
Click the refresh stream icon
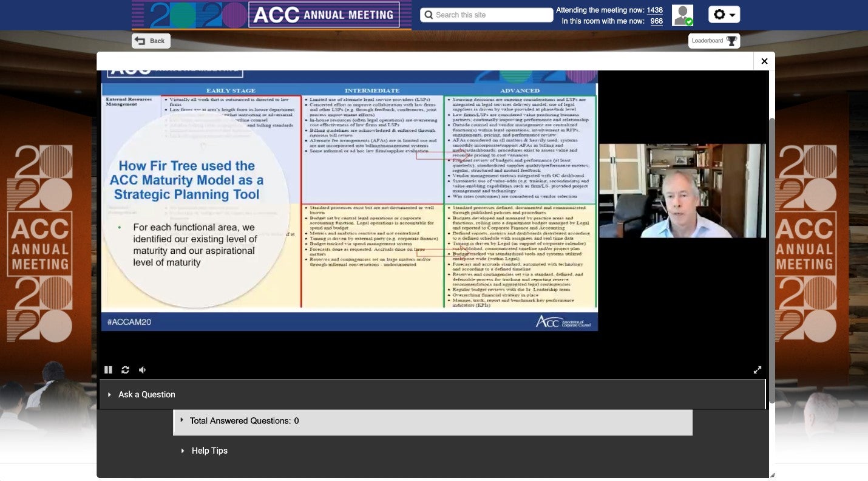[125, 370]
